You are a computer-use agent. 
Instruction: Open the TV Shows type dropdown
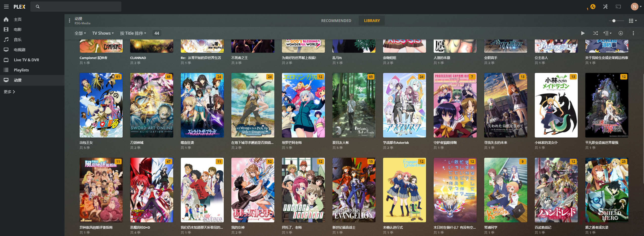coord(103,33)
